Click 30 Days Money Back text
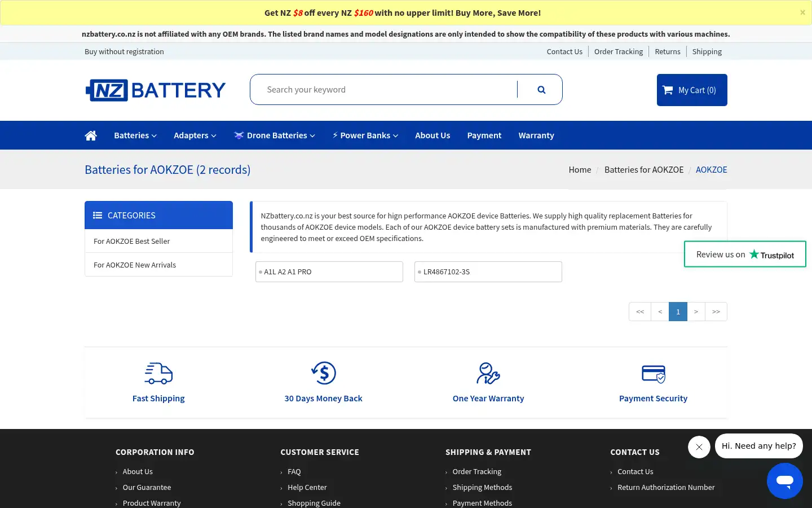 (324, 398)
